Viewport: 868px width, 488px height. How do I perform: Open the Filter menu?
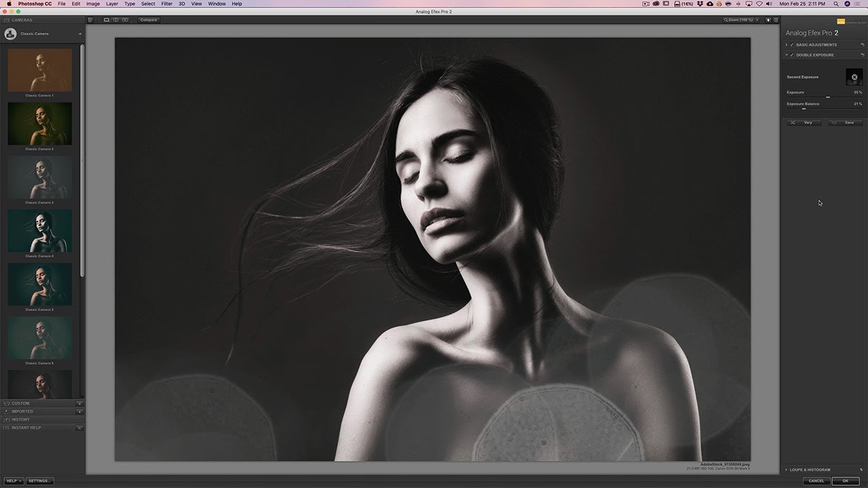pyautogui.click(x=166, y=3)
